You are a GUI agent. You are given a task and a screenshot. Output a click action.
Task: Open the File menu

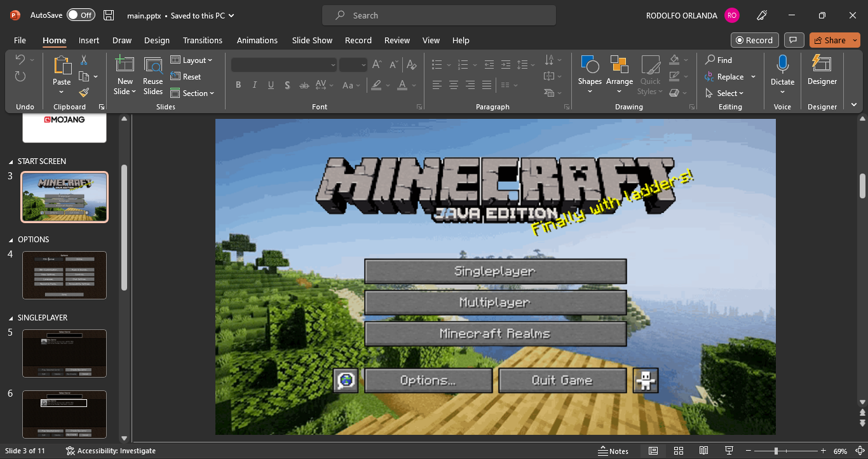point(20,40)
